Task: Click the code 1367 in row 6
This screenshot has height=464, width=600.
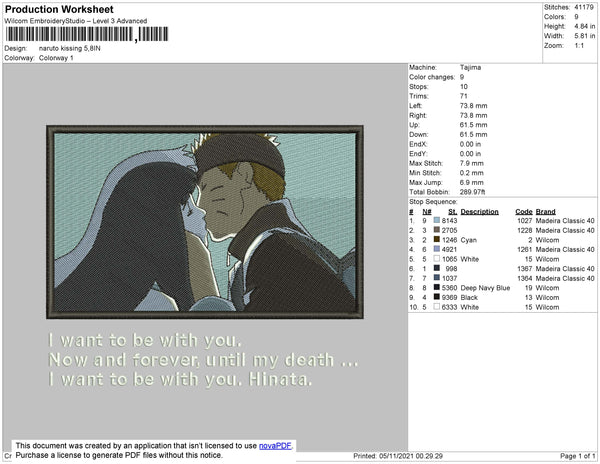Action: (x=525, y=269)
